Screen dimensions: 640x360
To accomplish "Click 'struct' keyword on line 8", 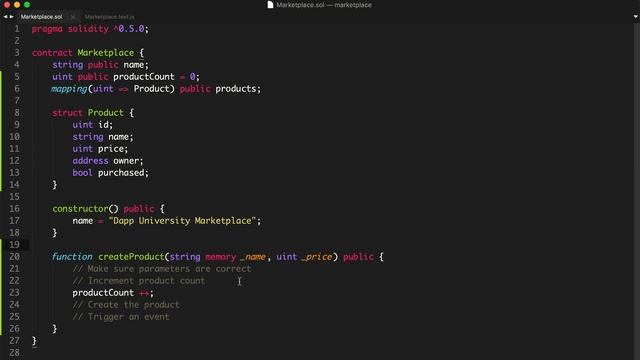I will click(67, 113).
